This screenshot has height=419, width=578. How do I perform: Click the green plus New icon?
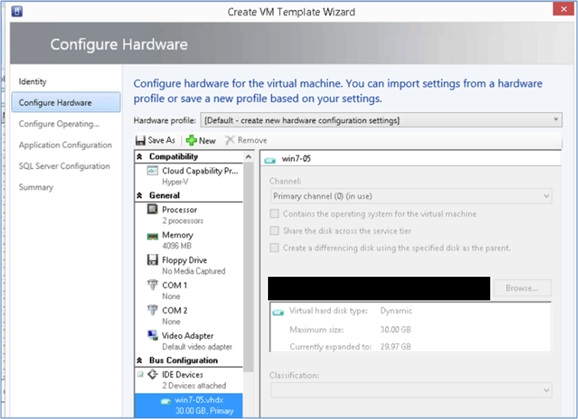(x=191, y=140)
